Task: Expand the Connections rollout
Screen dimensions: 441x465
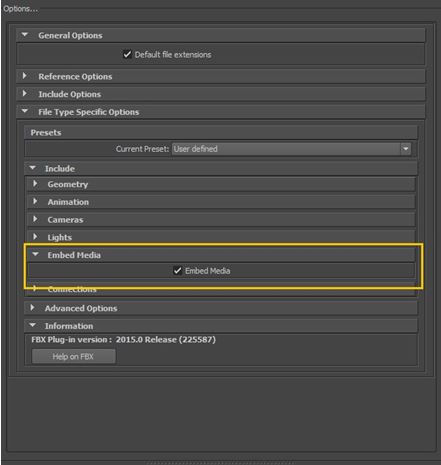Action: 35,288
